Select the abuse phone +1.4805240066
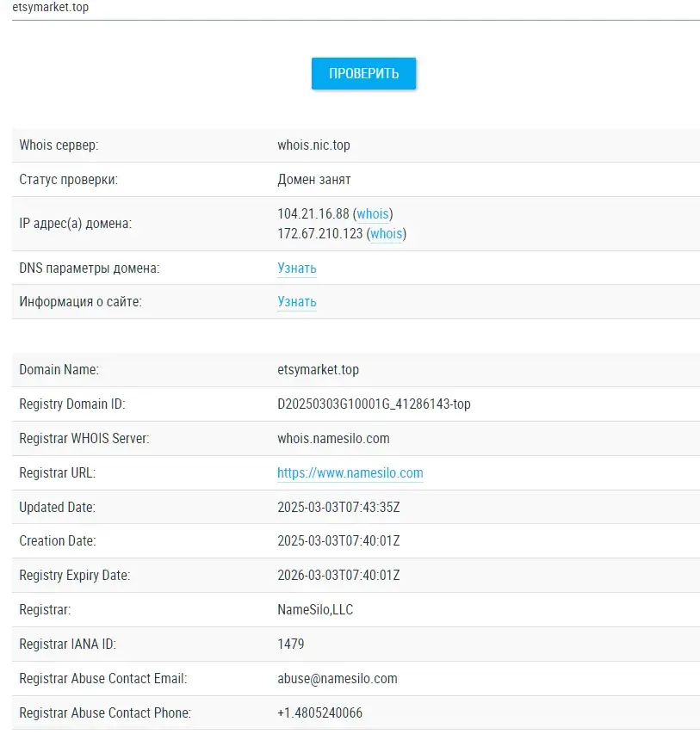The height and width of the screenshot is (734, 700). tap(319, 713)
